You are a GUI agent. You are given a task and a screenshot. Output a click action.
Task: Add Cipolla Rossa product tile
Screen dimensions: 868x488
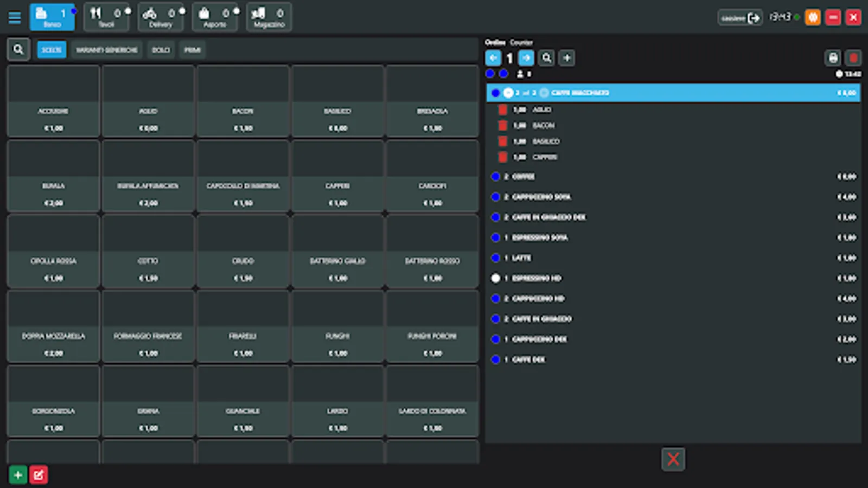pyautogui.click(x=53, y=251)
